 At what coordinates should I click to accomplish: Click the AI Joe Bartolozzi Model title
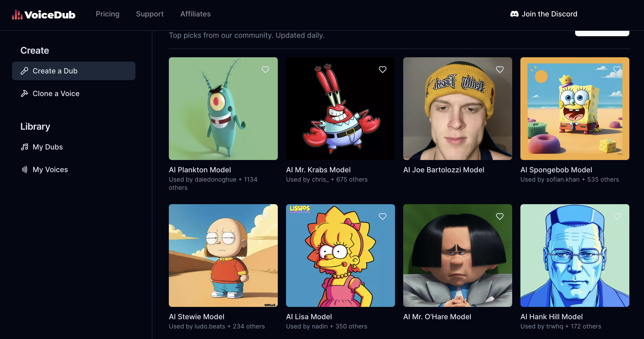[444, 170]
